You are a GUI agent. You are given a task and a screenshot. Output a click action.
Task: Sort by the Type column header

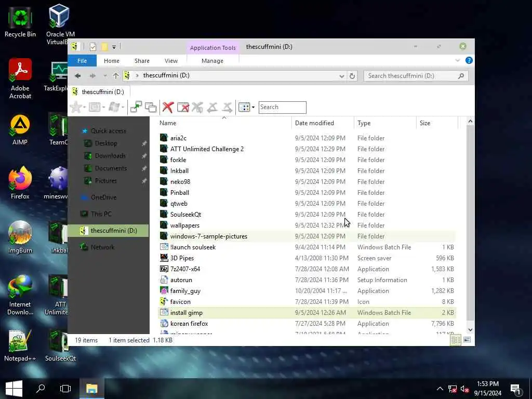click(385, 123)
